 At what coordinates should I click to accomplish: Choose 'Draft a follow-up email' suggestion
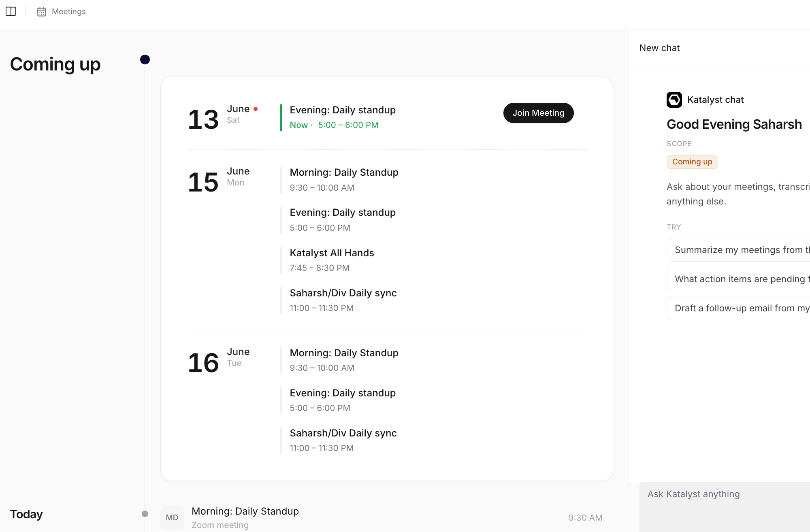(738, 308)
